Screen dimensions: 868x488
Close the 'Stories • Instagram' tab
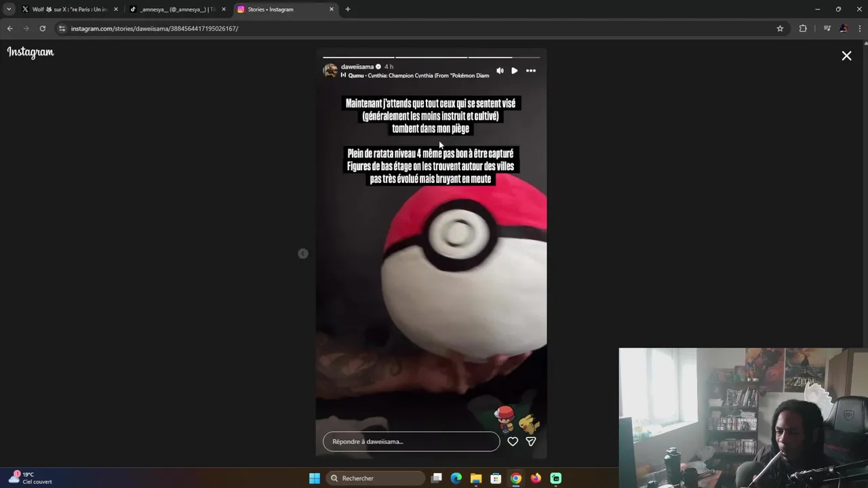click(x=332, y=9)
